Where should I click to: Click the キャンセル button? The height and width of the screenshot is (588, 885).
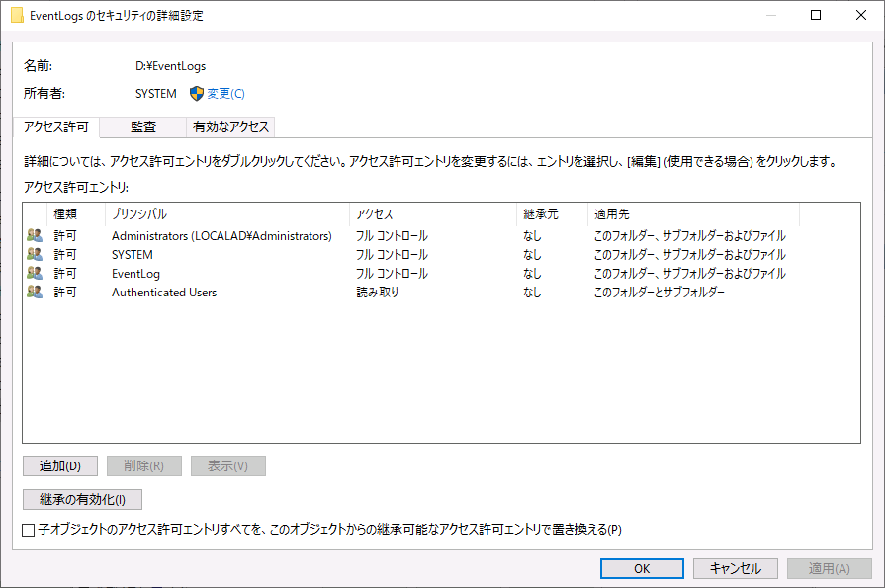(x=736, y=569)
